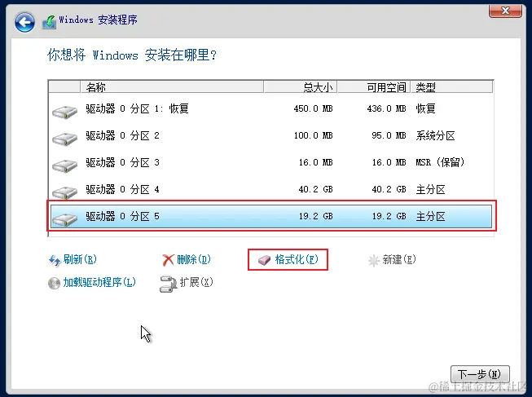Click the 扩展 drive extend icon
The image size is (532, 397).
point(168,284)
